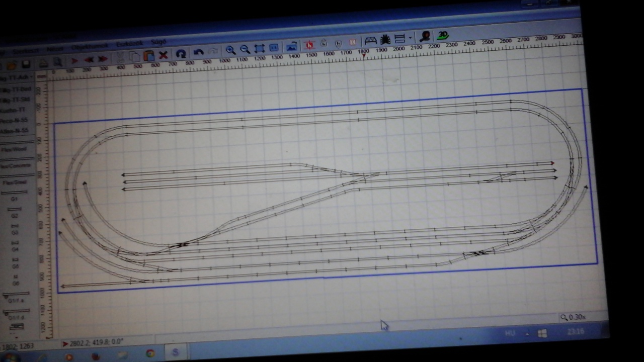Click the bridge figure toolbar icon
644x362 pixels.
click(370, 40)
